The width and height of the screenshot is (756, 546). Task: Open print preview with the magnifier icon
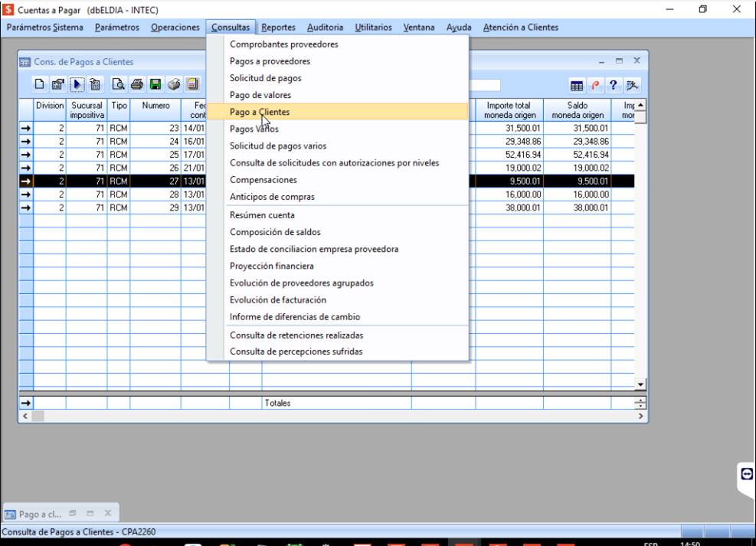119,84
